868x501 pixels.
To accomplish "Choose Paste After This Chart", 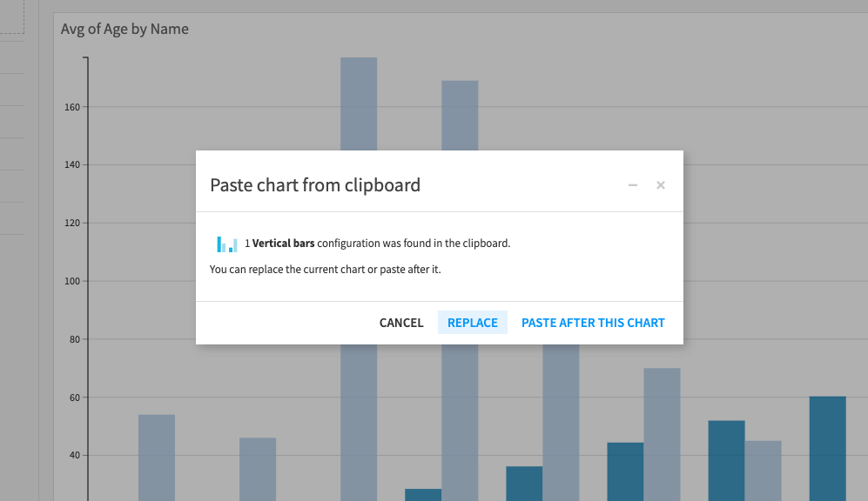I will tap(593, 323).
